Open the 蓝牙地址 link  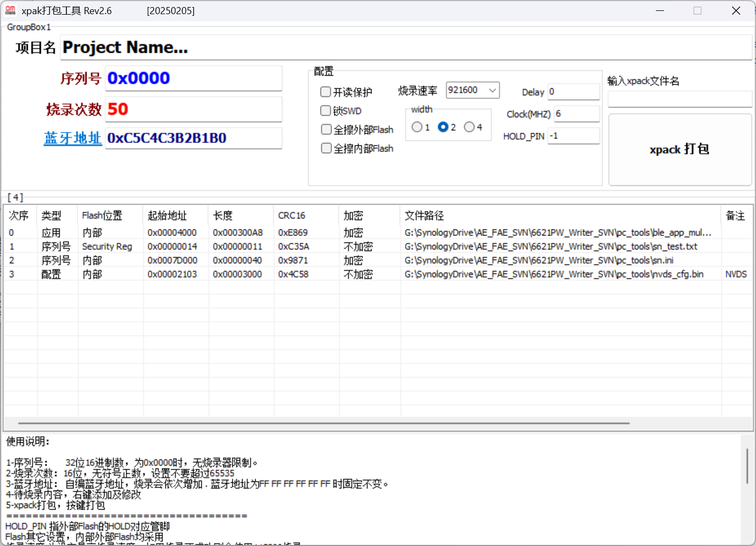[x=72, y=138]
